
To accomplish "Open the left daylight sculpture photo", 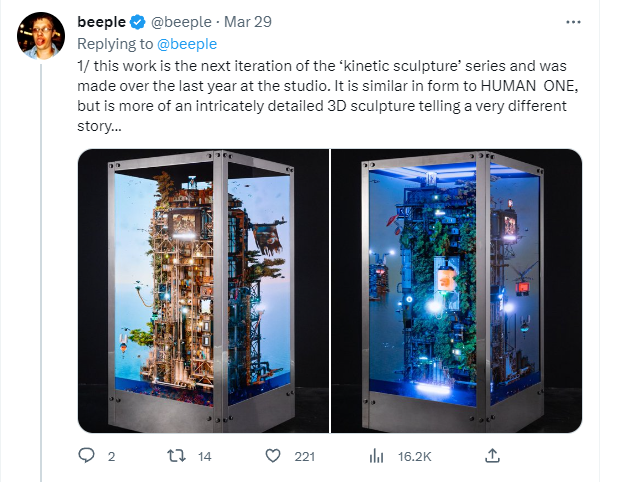I will [203, 291].
